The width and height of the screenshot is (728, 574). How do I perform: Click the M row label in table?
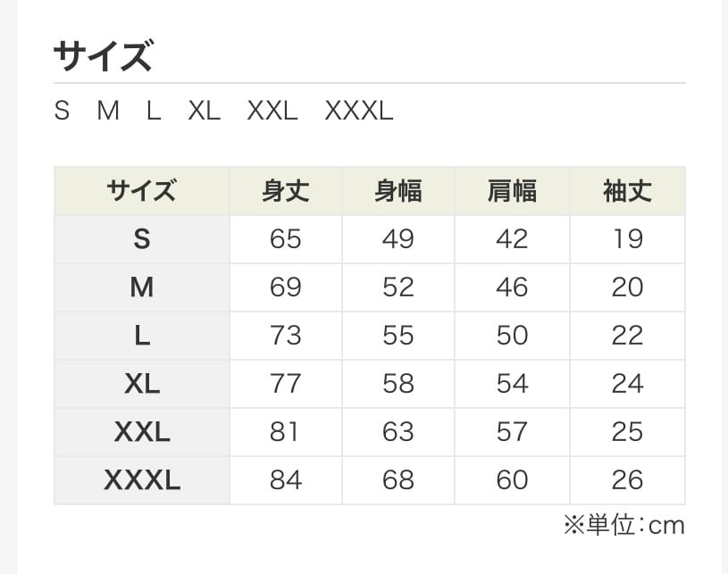pos(141,287)
